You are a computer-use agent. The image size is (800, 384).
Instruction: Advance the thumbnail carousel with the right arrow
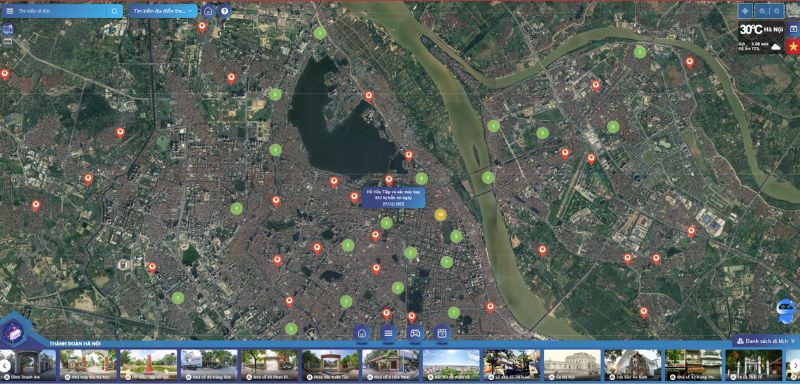click(x=794, y=365)
